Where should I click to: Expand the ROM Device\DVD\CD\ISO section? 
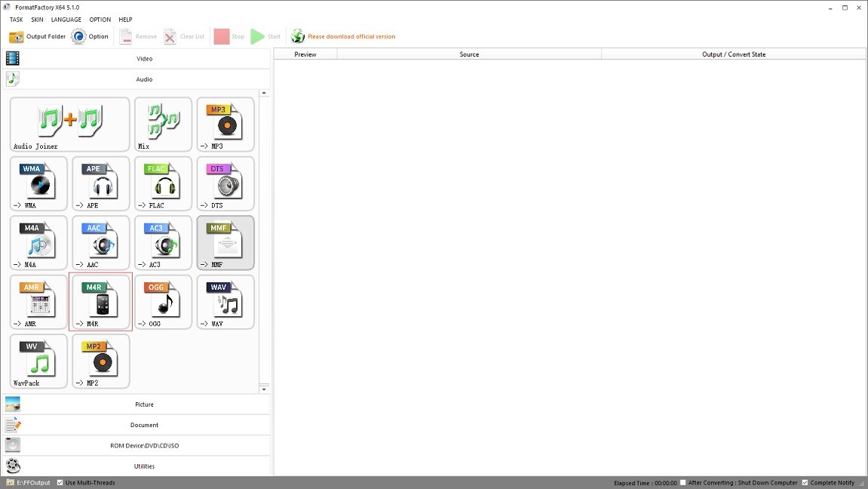pyautogui.click(x=136, y=445)
